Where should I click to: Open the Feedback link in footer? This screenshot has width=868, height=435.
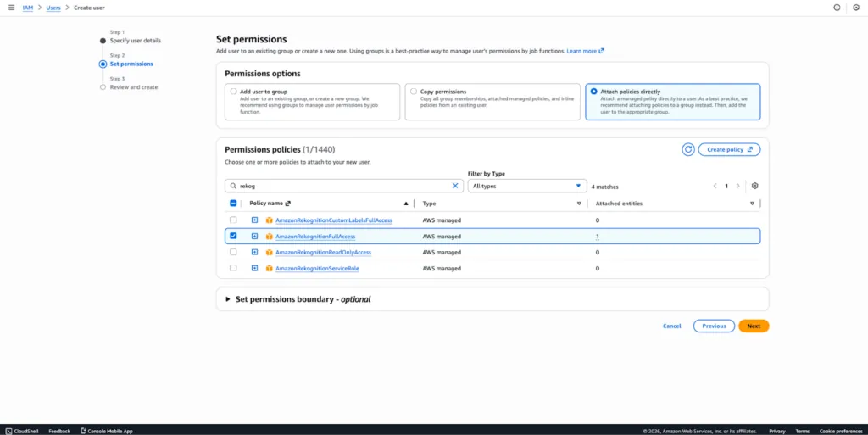click(x=59, y=431)
